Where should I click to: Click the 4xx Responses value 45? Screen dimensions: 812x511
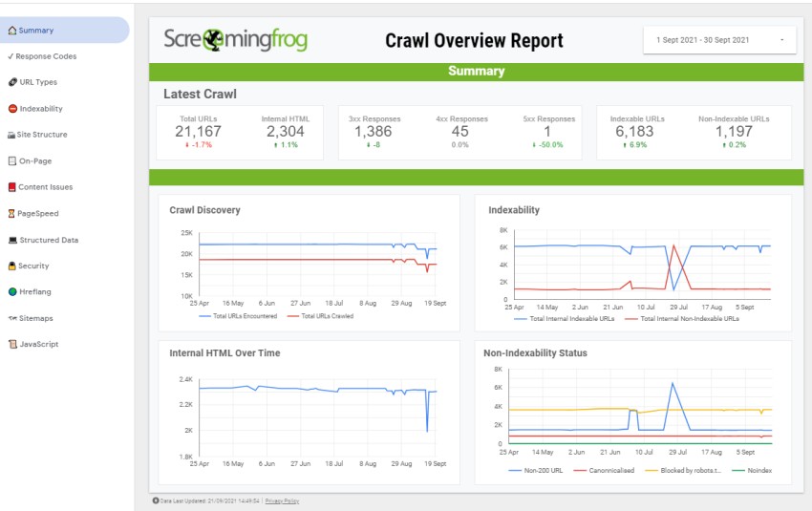[459, 132]
